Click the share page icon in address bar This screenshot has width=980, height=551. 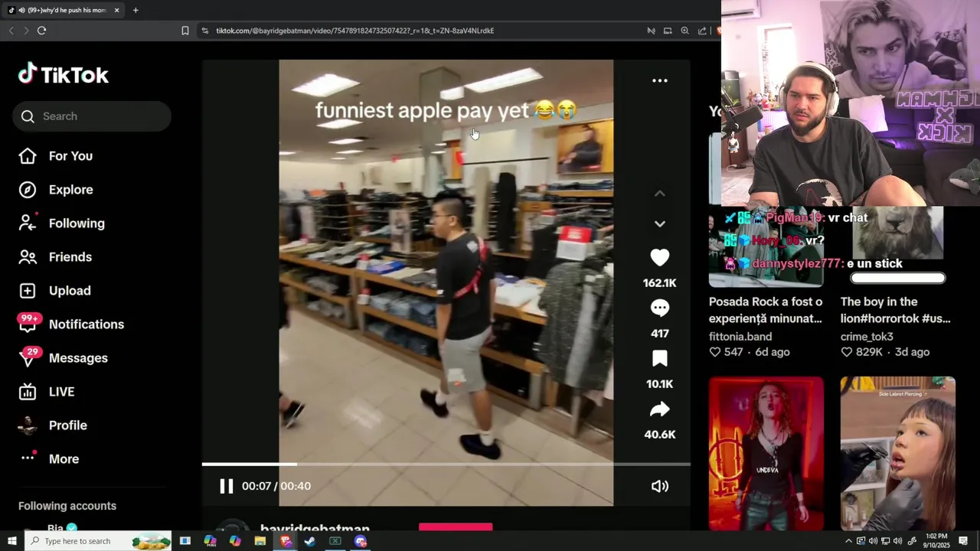click(702, 31)
